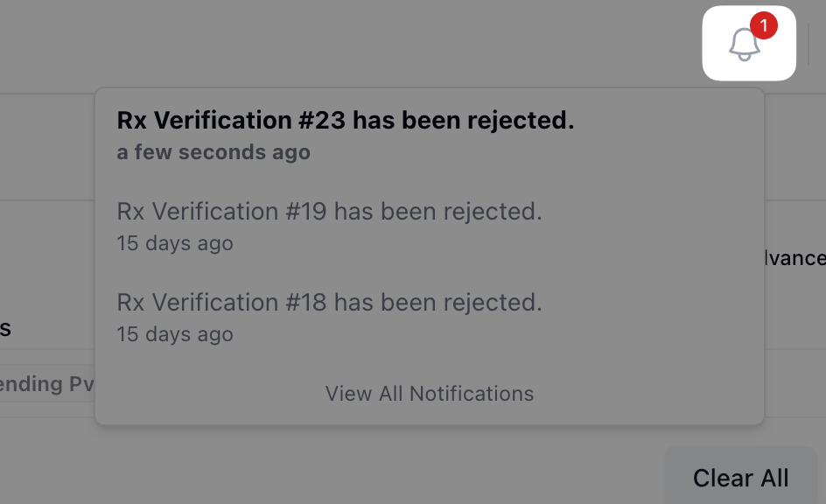Viewport: 826px width, 504px height.
Task: Switch to the partially hidden Pending tab
Action: click(45, 384)
